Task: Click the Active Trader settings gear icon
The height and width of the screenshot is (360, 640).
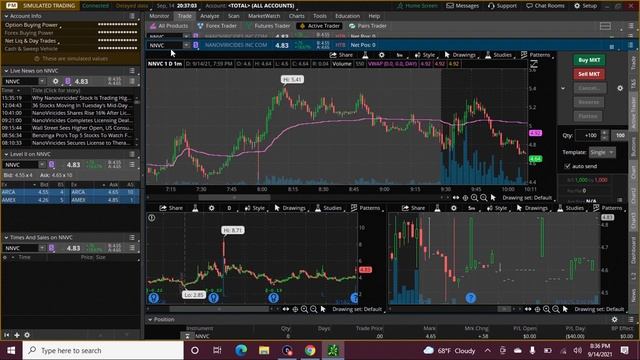Action: click(x=620, y=88)
